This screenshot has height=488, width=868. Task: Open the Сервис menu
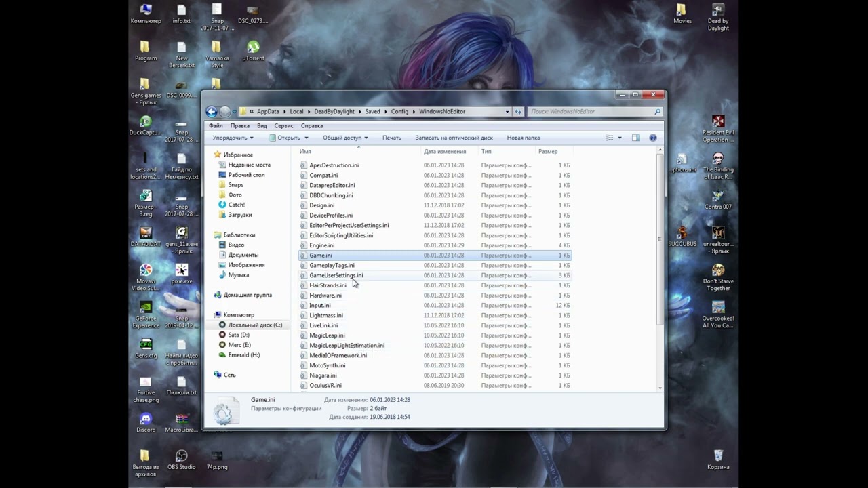[x=283, y=125]
